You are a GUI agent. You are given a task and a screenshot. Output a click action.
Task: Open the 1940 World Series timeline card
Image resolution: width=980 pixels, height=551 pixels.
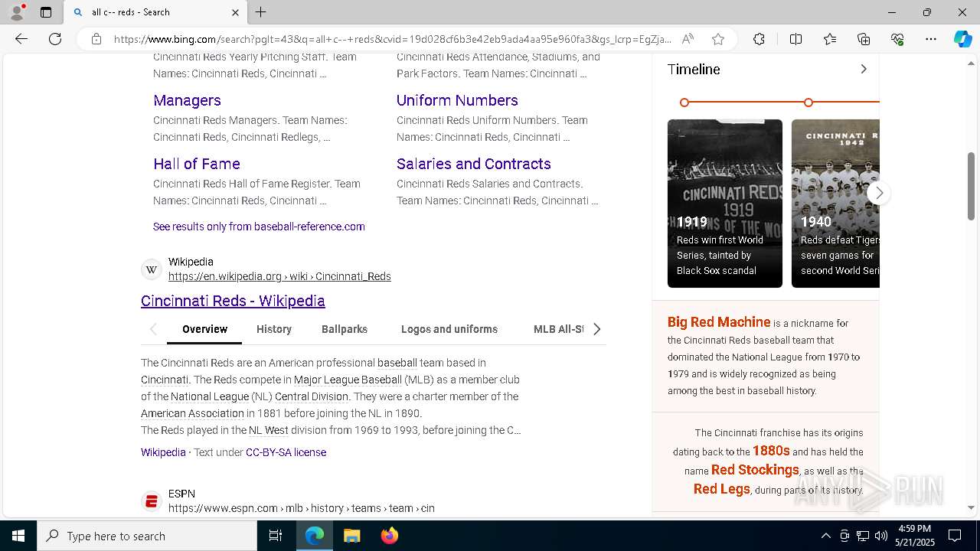click(835, 204)
